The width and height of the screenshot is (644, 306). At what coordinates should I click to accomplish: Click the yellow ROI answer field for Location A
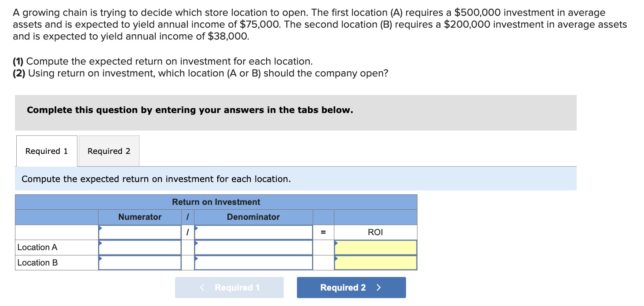[x=375, y=248]
